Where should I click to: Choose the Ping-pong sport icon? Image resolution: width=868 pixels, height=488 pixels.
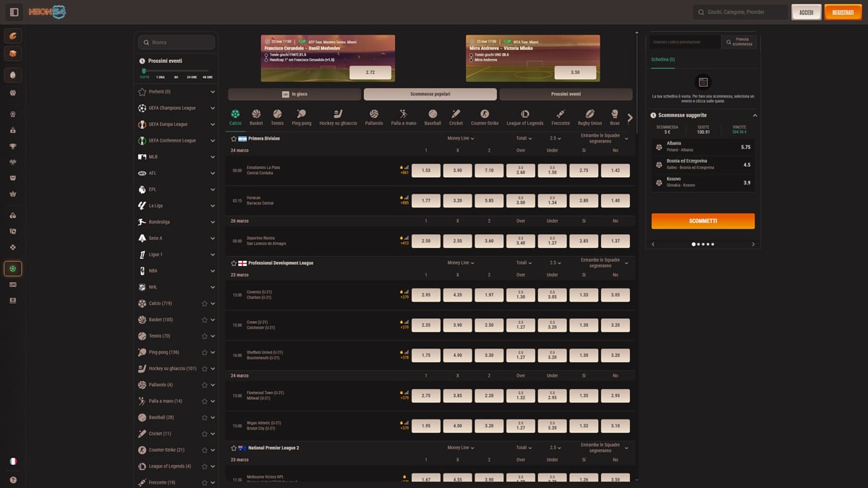pyautogui.click(x=301, y=114)
